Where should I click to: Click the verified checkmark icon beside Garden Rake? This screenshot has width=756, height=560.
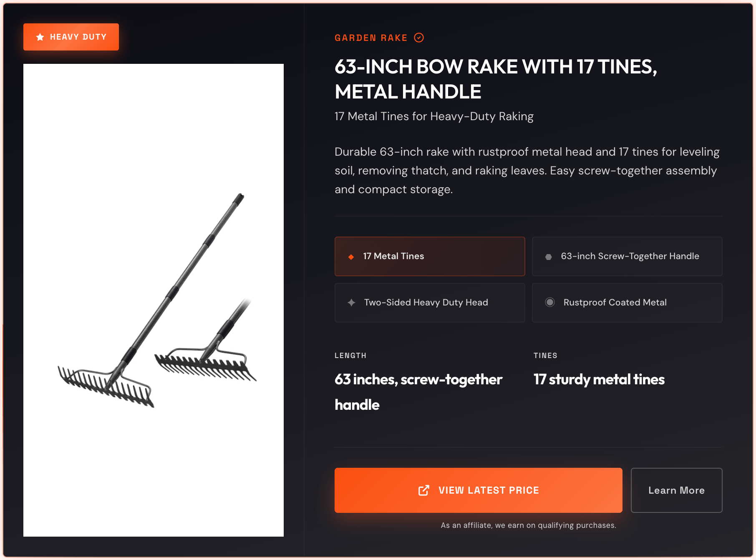(419, 38)
